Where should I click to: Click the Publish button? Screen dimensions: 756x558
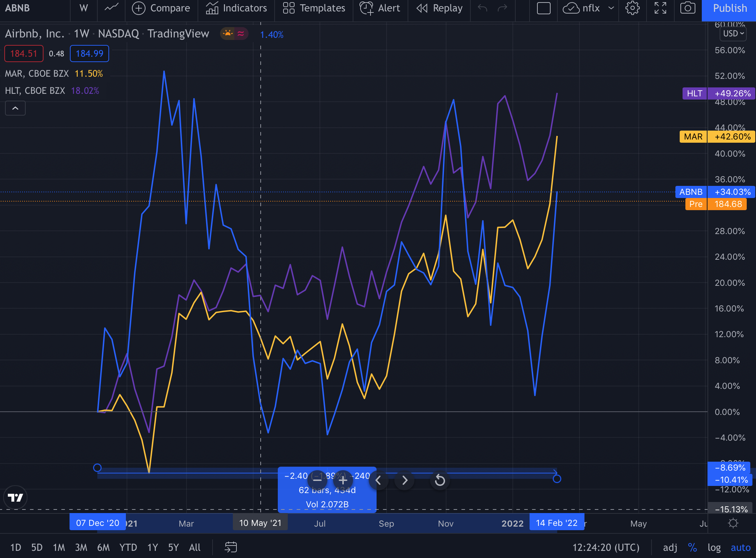[x=729, y=9]
